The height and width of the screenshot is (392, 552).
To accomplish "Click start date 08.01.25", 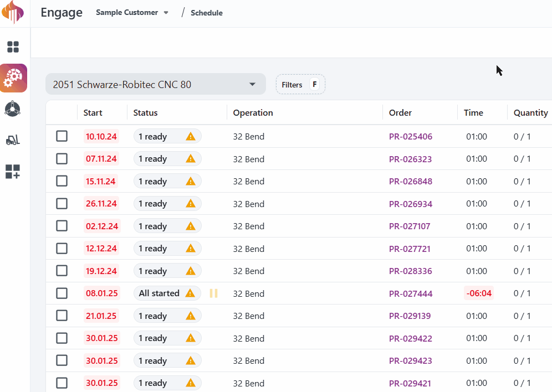I will click(x=102, y=293).
